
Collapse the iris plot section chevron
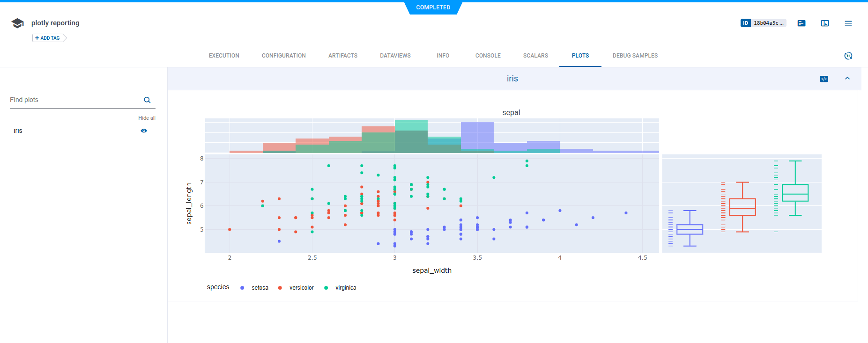(x=847, y=79)
